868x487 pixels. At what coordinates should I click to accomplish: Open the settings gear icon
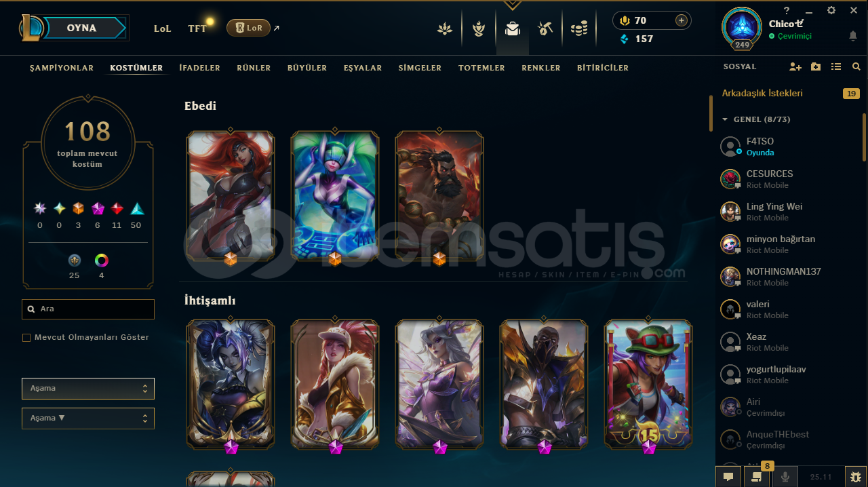(831, 10)
